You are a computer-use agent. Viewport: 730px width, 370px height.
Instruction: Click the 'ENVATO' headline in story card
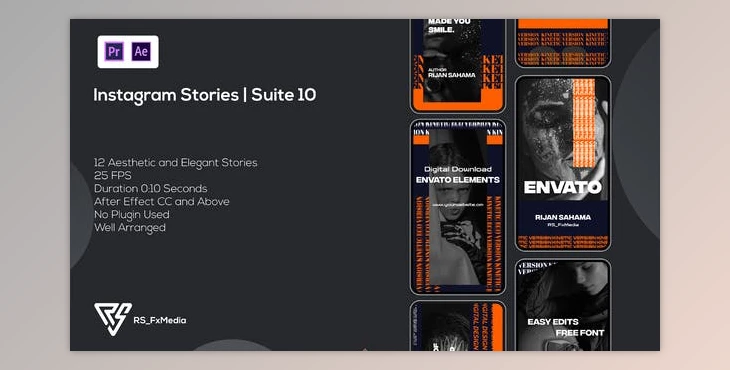point(562,188)
